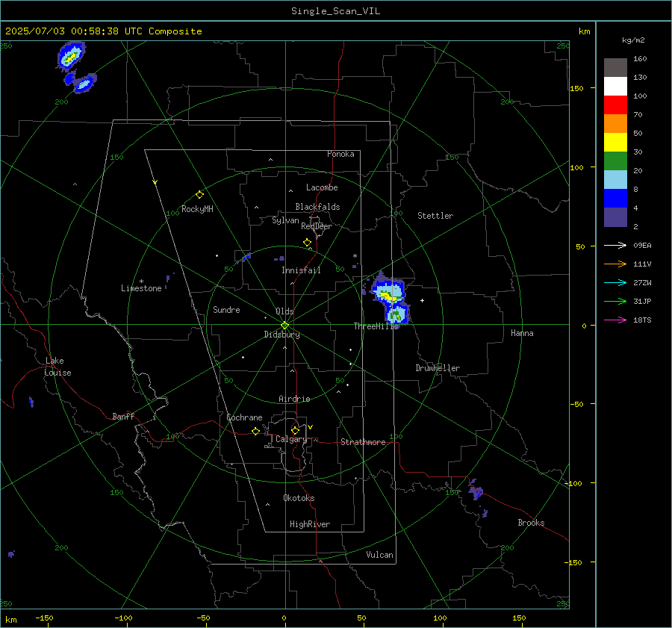Select the red 70-100 legend color
The height and width of the screenshot is (628, 672).
tap(615, 105)
